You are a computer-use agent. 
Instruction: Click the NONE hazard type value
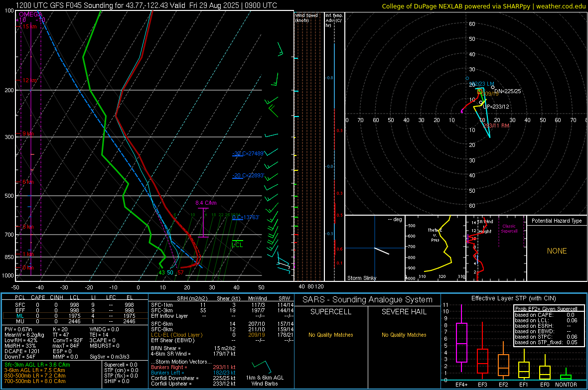pos(557,251)
